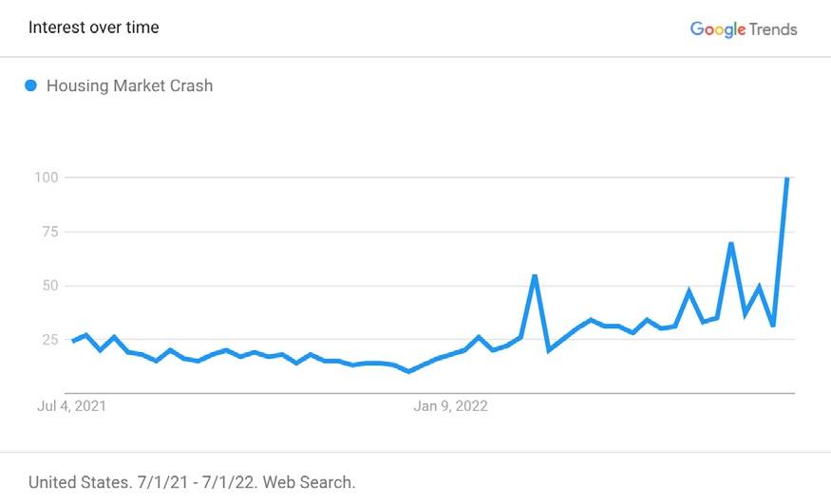Click the blue legend dot for Housing Market Crash

30,85
